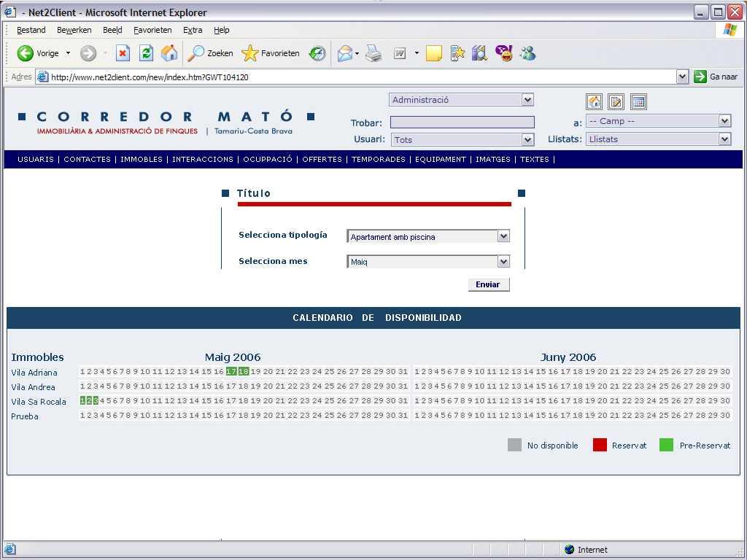Go to CONTACTES section
This screenshot has height=560, width=747.
(88, 160)
